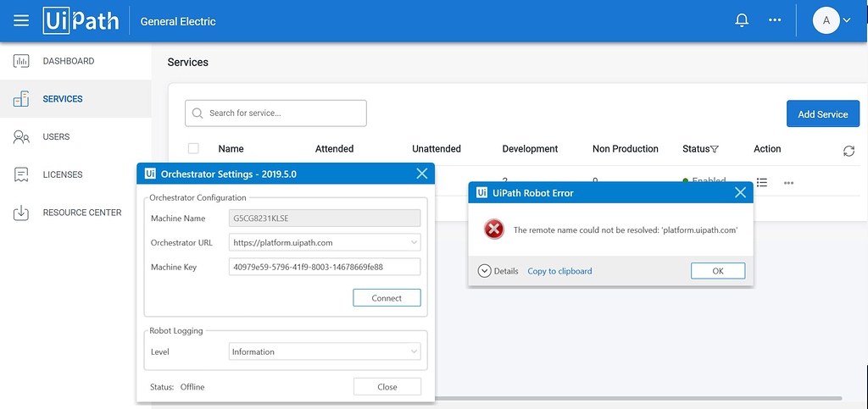Click the General Electric account name
Screen dimensions: 868x409
coord(178,21)
